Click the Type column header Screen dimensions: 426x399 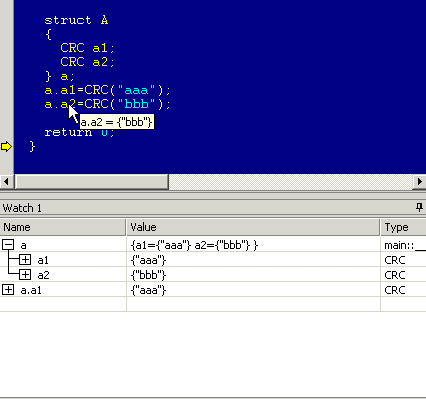click(403, 227)
